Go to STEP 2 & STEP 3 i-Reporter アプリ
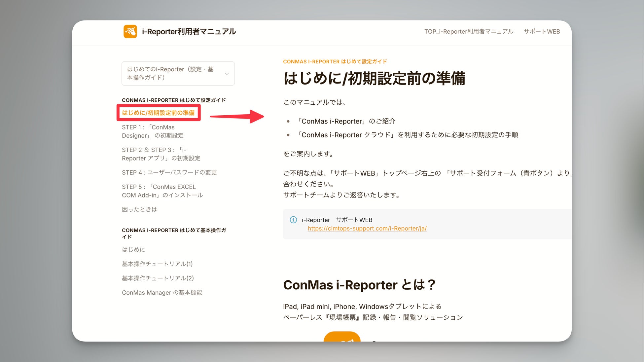 tap(161, 154)
